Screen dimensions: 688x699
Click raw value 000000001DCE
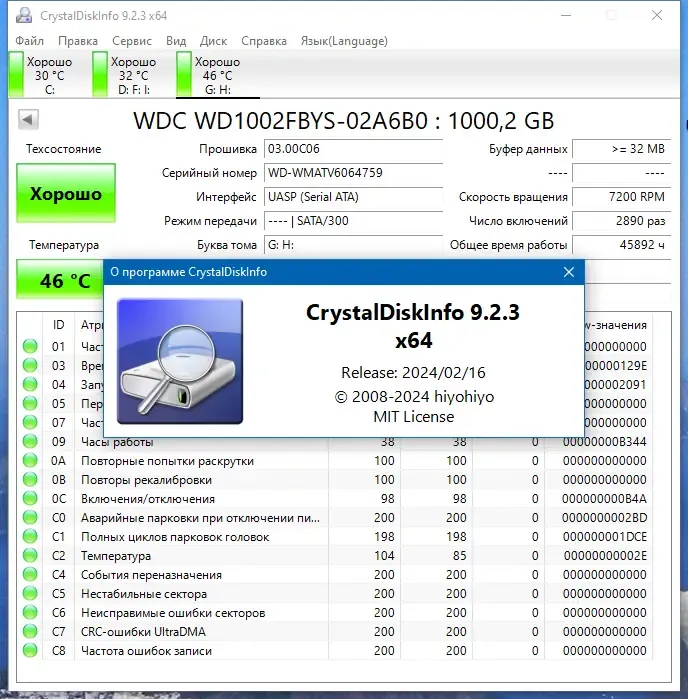pos(605,537)
